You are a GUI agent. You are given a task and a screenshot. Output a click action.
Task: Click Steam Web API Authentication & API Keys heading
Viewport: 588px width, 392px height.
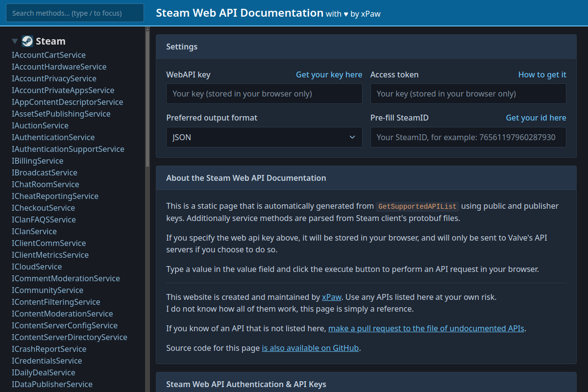(246, 384)
